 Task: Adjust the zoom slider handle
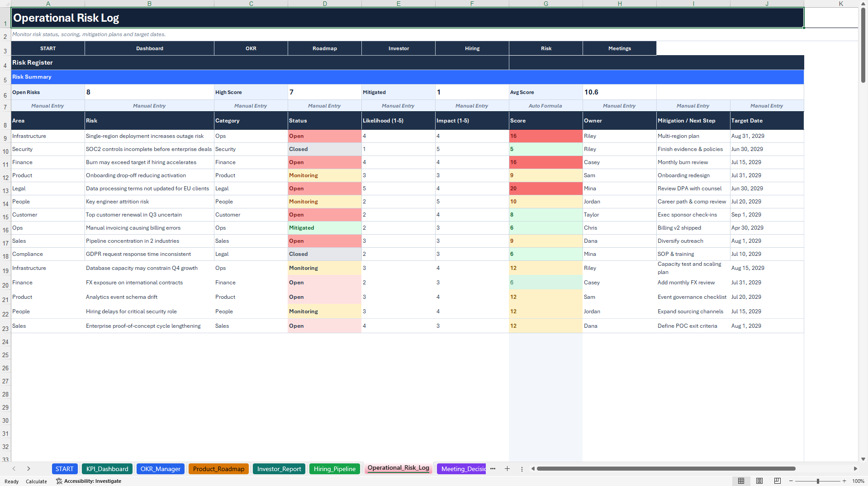(x=818, y=481)
